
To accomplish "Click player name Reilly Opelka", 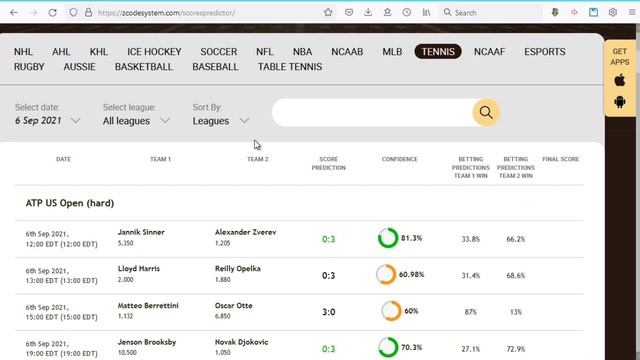I will pos(238,269).
